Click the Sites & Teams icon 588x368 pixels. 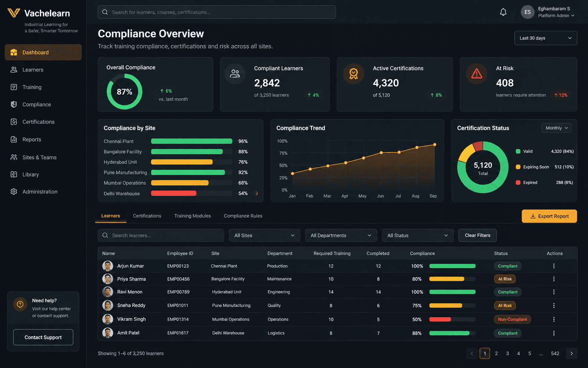point(14,157)
